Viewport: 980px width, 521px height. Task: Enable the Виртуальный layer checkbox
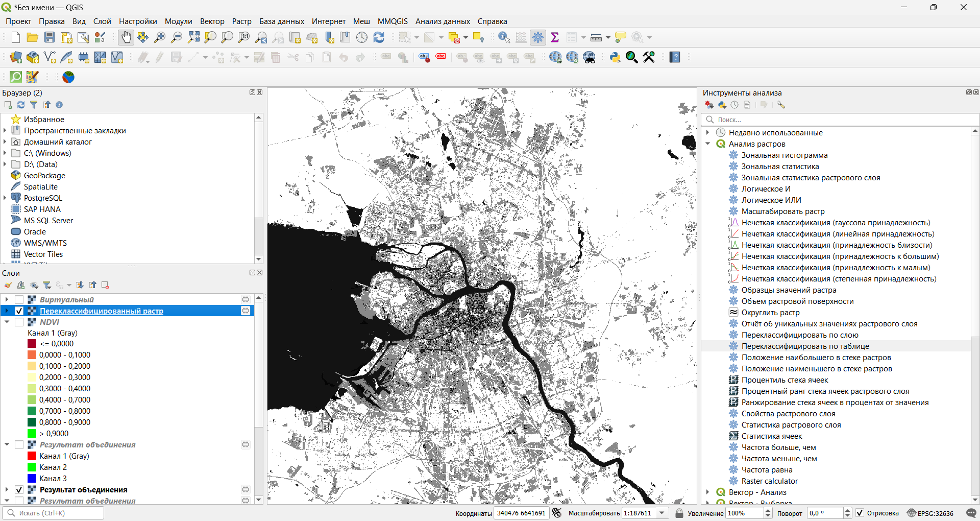[x=19, y=300]
